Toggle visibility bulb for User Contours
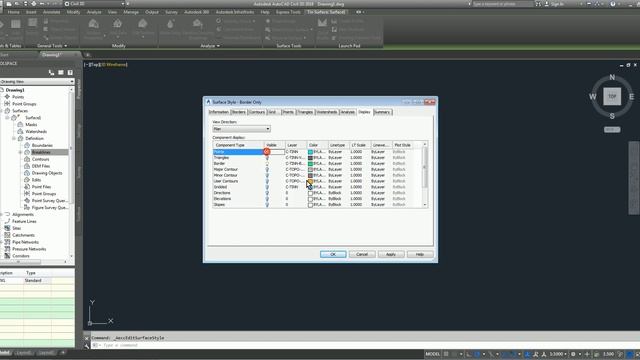640x360 pixels. [267, 181]
